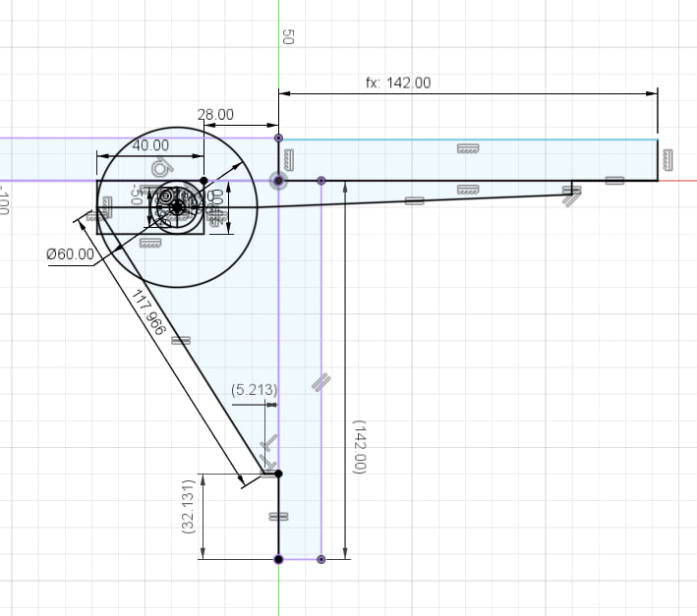
Task: Select the upper perpendicular constraint glyph near the diagonal's end
Action: pyautogui.click(x=269, y=442)
